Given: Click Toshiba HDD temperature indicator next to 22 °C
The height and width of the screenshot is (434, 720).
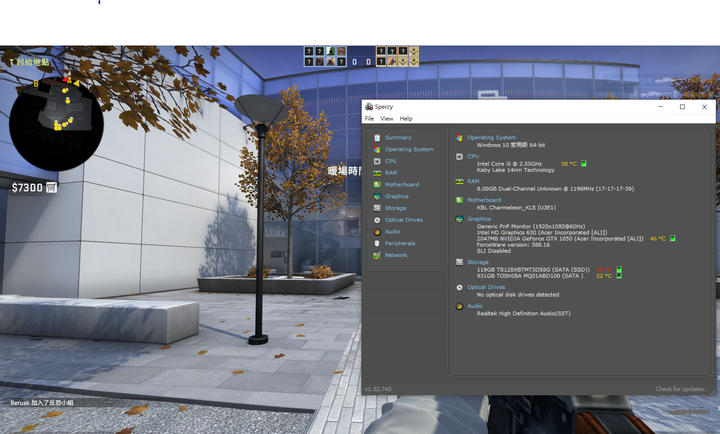Looking at the screenshot, I should 619,276.
